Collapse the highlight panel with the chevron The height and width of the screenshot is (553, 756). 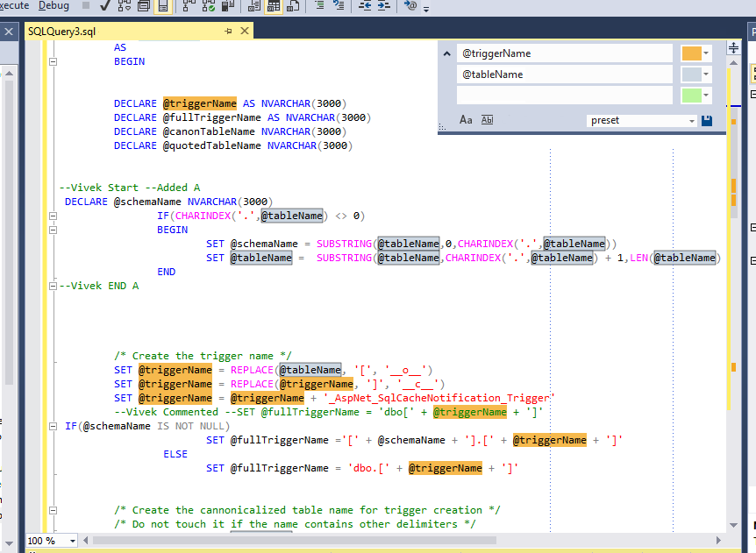pyautogui.click(x=447, y=53)
